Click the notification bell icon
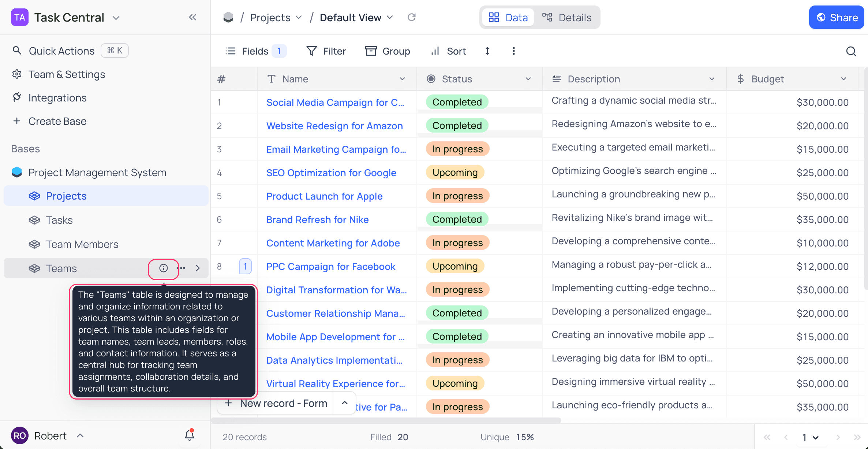Screen dimensions: 868x449 189,435
